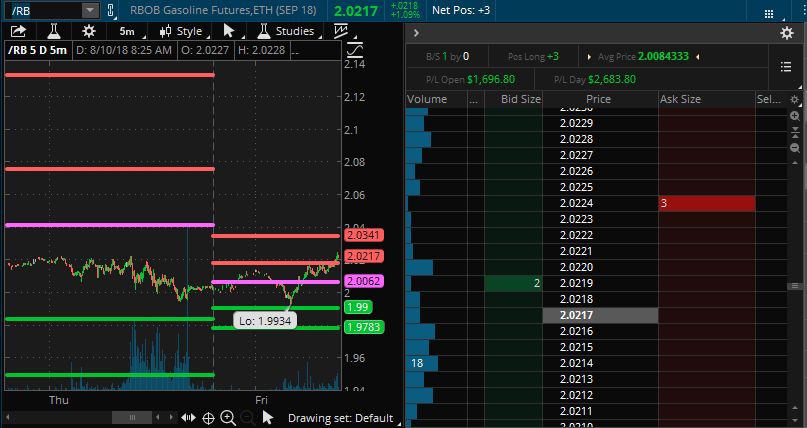Image resolution: width=807 pixels, height=428 pixels.
Task: Expand the Drawing set: Default selector
Action: 339,418
